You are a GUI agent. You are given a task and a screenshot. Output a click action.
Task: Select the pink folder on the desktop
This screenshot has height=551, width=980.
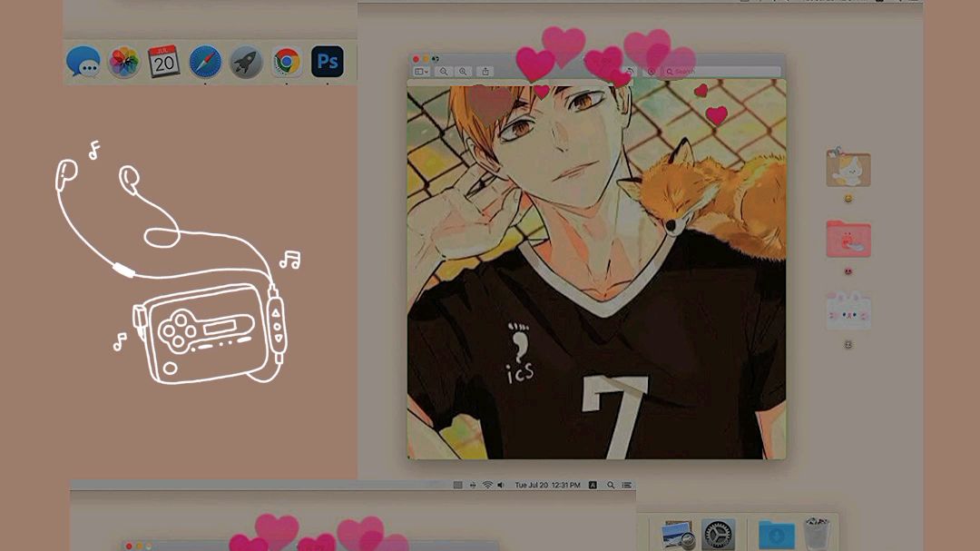pos(848,239)
